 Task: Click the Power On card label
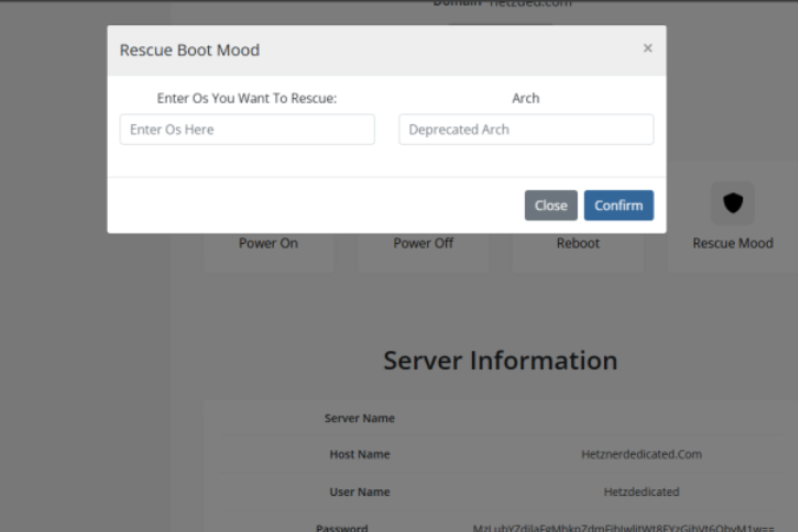[x=268, y=243]
